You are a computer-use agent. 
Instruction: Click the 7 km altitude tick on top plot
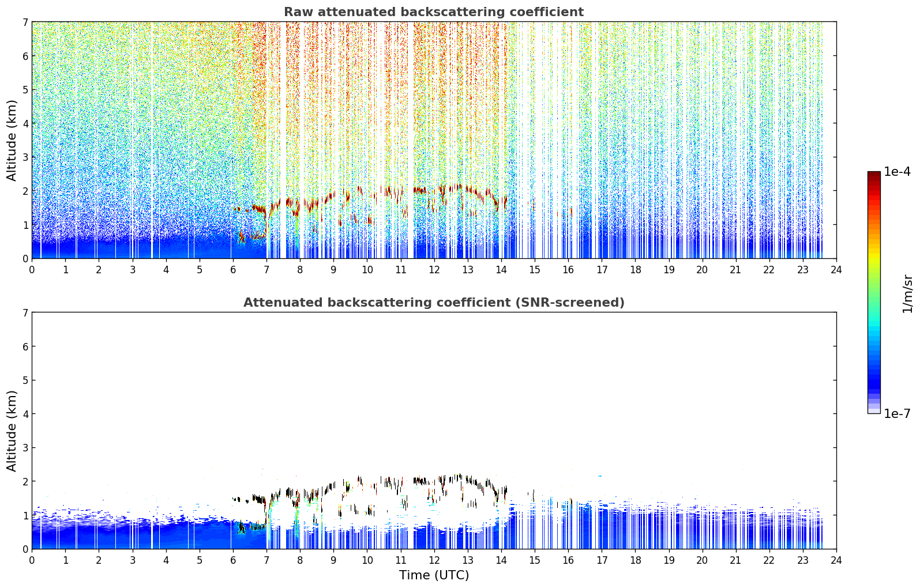tap(25, 22)
